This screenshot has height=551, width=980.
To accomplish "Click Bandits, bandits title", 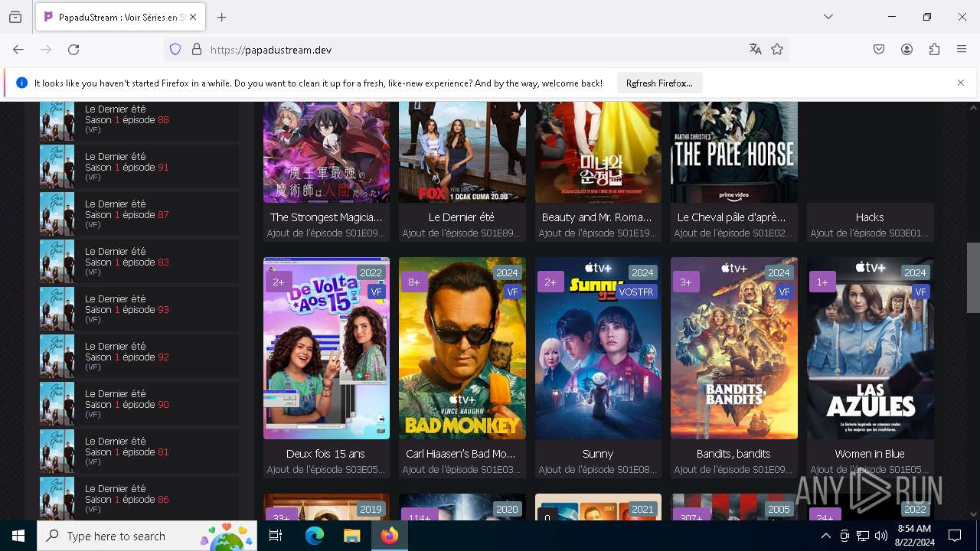I will (x=734, y=454).
